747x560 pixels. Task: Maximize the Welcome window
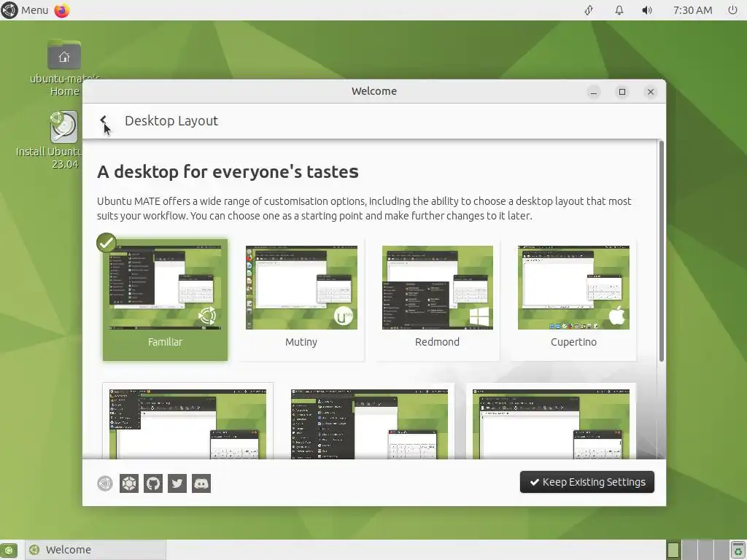click(x=622, y=92)
